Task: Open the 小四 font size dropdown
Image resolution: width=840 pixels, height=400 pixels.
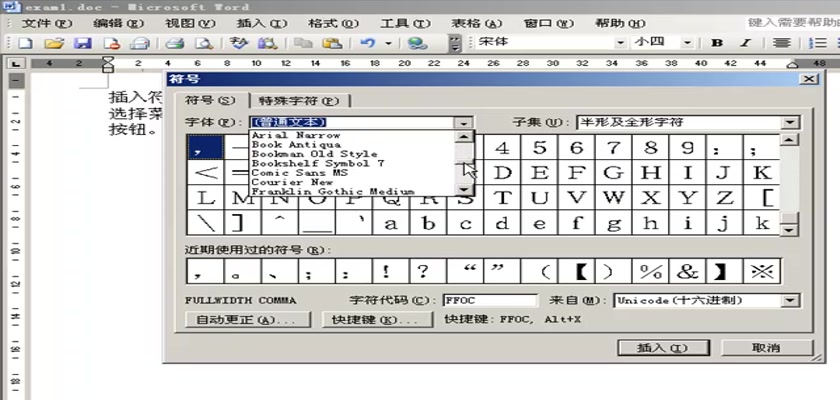Action: (x=687, y=43)
